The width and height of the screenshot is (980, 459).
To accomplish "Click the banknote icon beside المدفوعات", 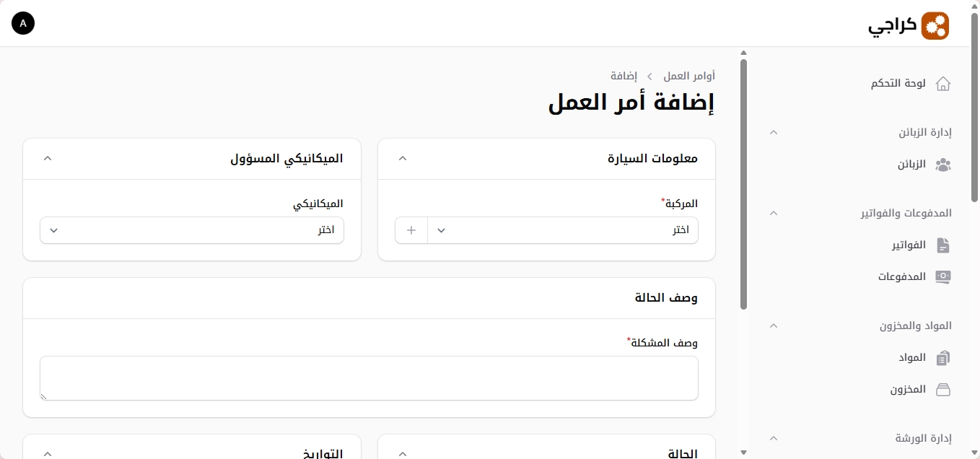I will (x=942, y=277).
